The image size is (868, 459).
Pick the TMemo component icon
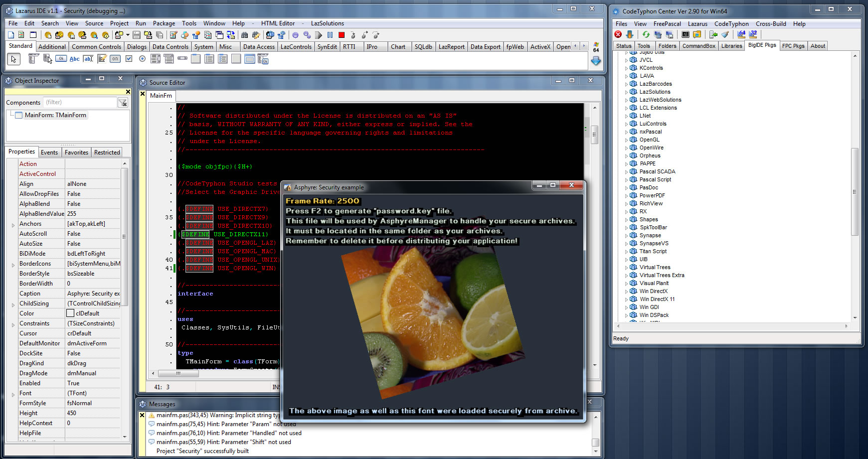click(x=102, y=59)
